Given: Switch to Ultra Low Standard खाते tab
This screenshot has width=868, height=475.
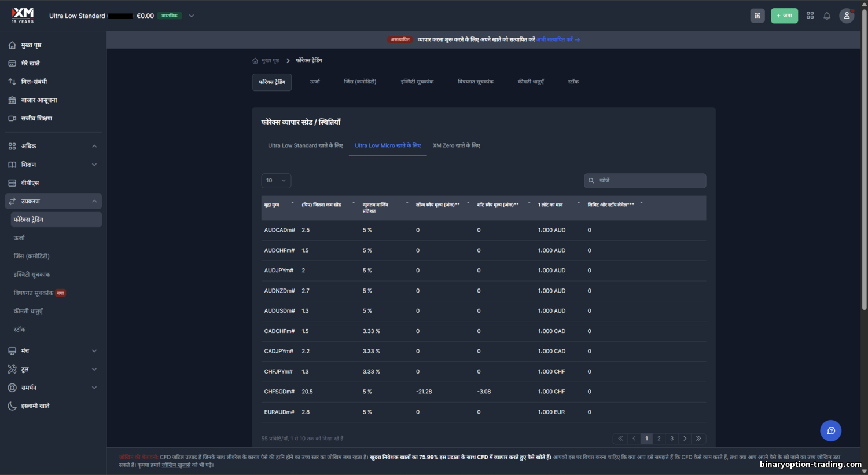Looking at the screenshot, I should pos(305,145).
